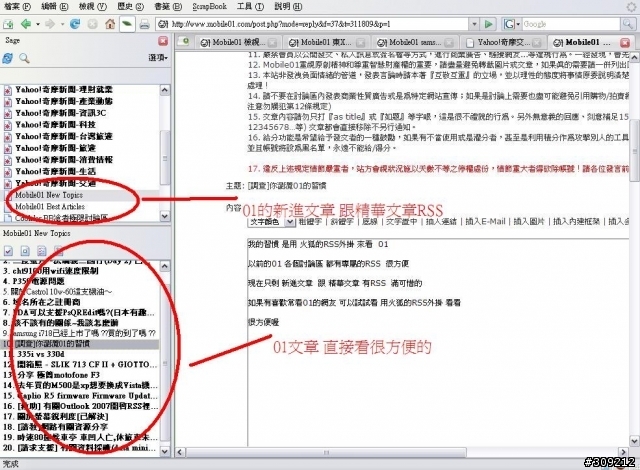Open the address bar URL dropdown
The image size is (640, 470).
[474, 24]
